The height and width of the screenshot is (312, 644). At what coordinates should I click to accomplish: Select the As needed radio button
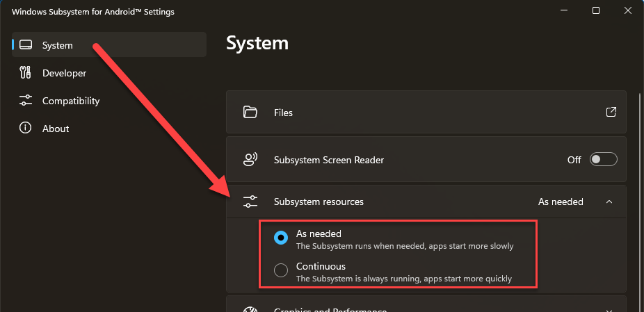[x=281, y=238]
